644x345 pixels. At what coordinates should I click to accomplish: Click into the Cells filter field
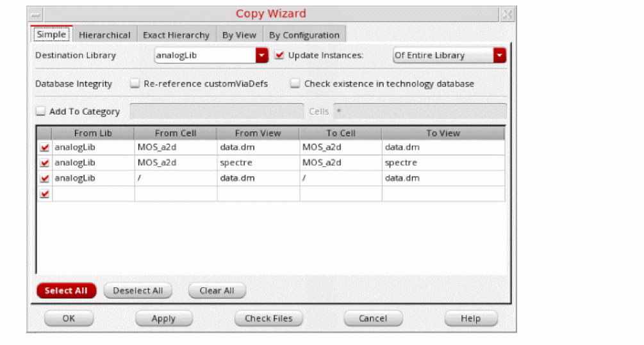(420, 111)
